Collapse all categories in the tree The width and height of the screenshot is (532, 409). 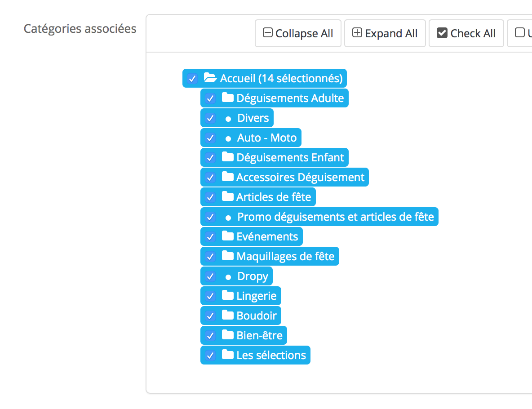pos(298,33)
